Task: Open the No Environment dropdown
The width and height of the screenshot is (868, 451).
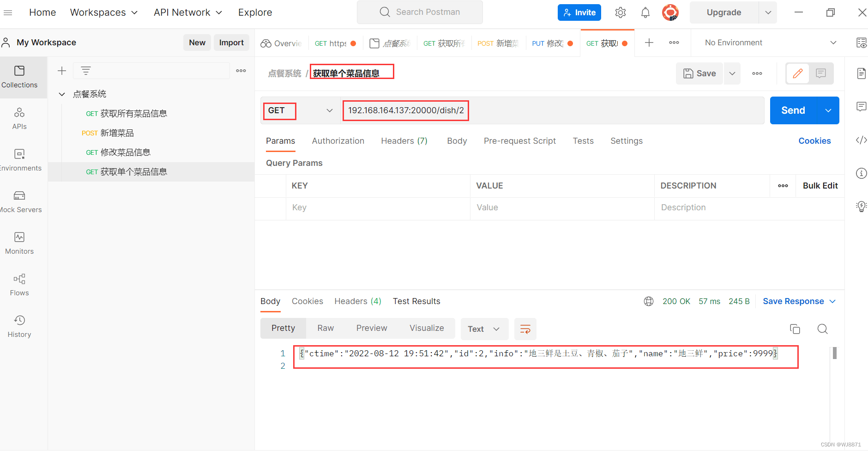Action: [x=766, y=42]
